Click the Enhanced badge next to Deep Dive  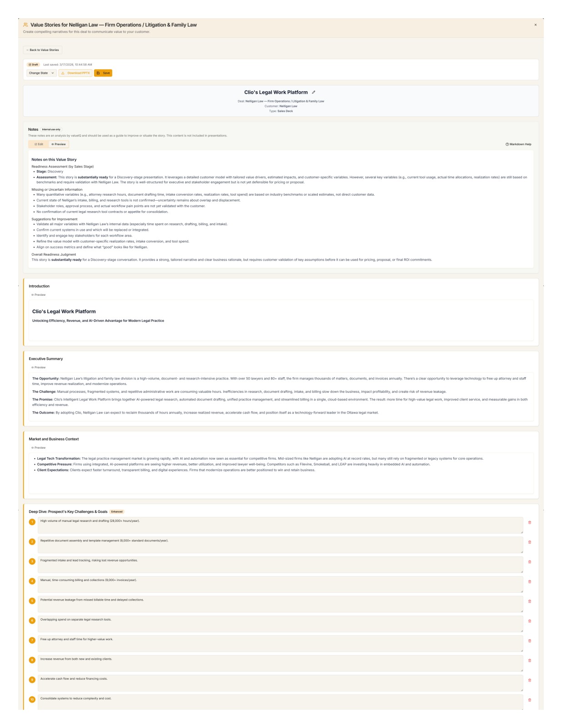click(117, 511)
